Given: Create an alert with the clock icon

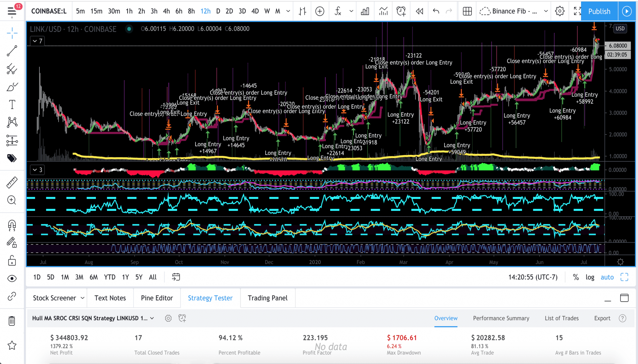Looking at the screenshot, I should pyautogui.click(x=401, y=11).
